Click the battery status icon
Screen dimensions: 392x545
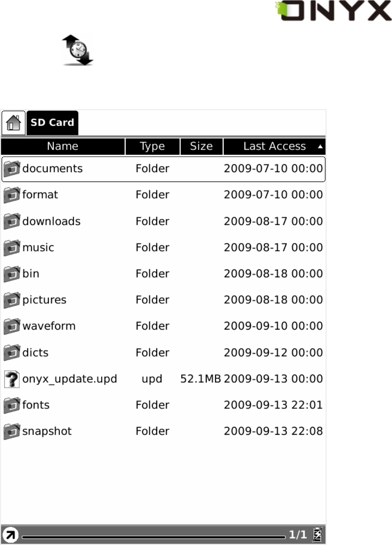[x=317, y=534]
